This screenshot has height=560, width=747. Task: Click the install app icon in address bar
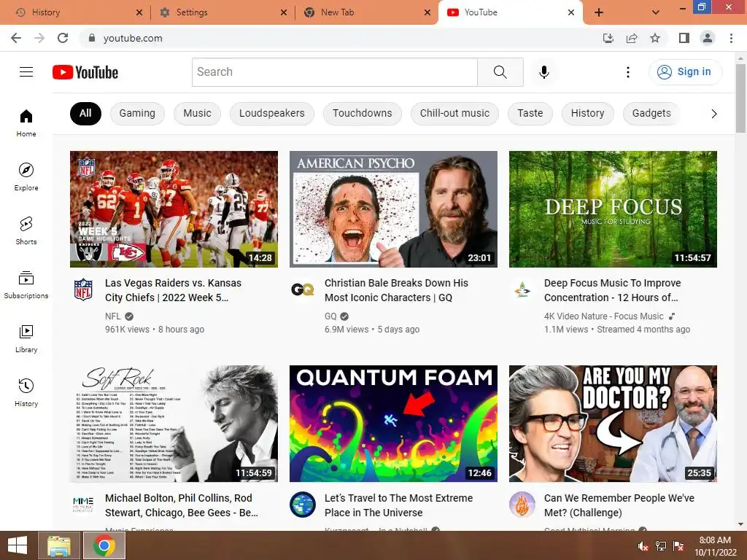(608, 38)
